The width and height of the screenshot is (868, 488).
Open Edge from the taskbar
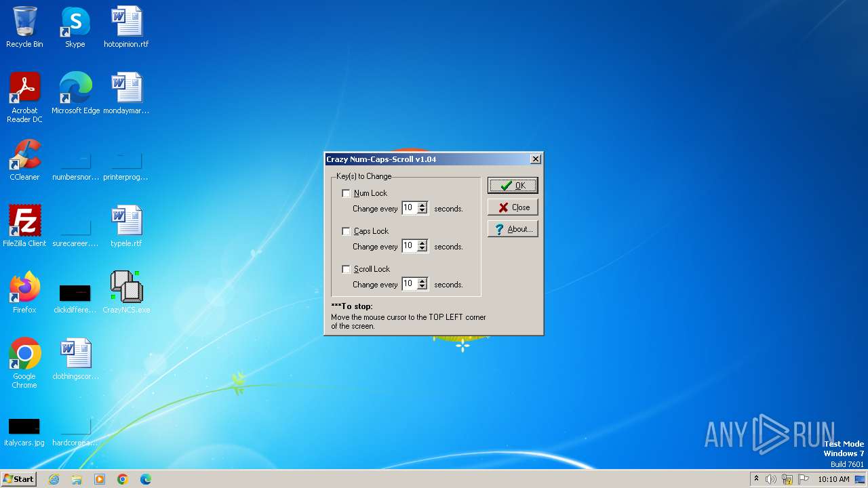tap(146, 479)
